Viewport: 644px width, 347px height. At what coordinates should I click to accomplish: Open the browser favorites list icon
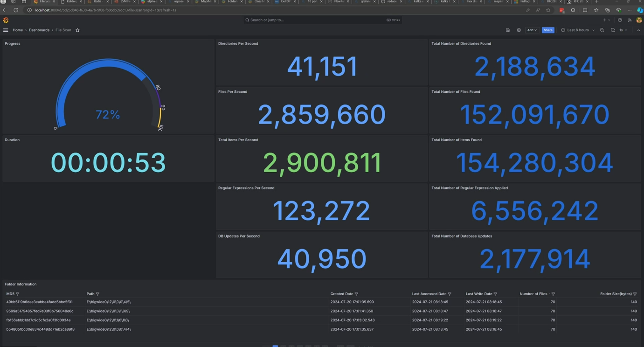596,10
